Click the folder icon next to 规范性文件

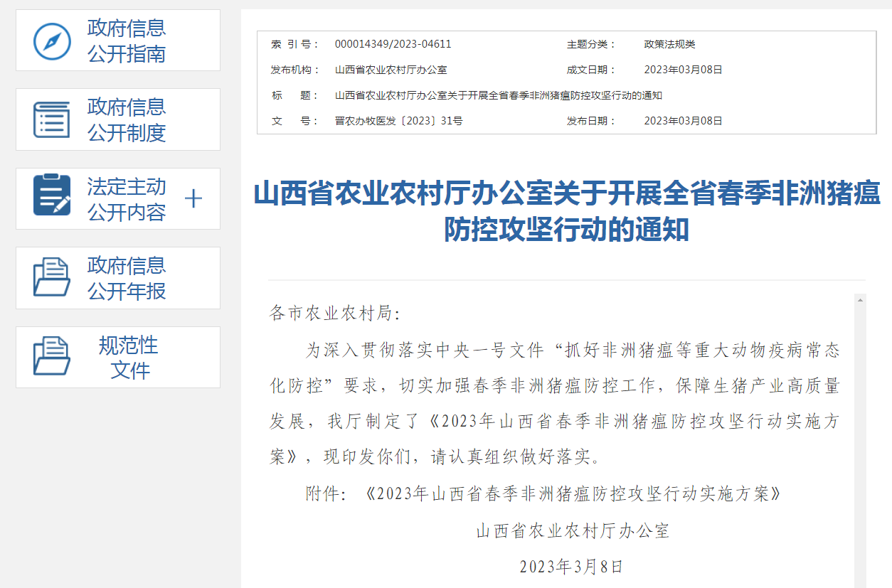(x=52, y=357)
